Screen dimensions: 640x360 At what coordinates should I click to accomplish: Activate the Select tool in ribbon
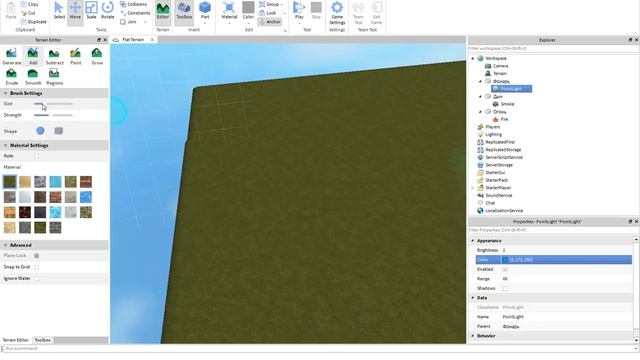[x=59, y=11]
